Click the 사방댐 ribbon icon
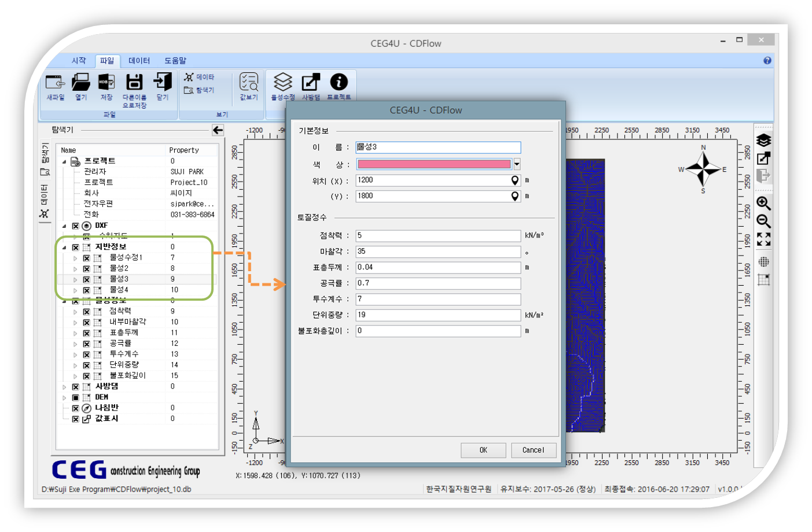 pyautogui.click(x=311, y=82)
